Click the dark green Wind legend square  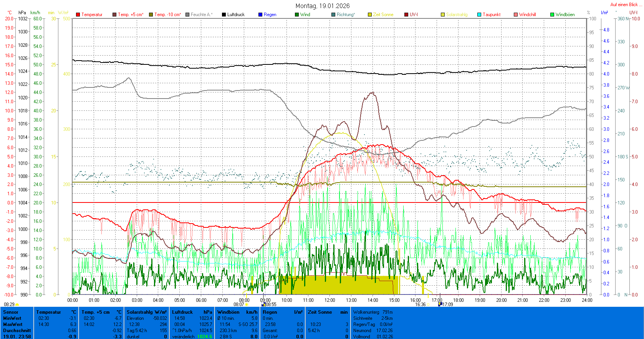pos(297,15)
